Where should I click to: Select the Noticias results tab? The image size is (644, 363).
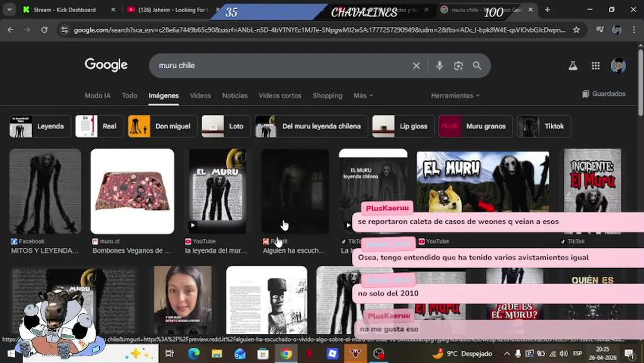[x=235, y=95]
